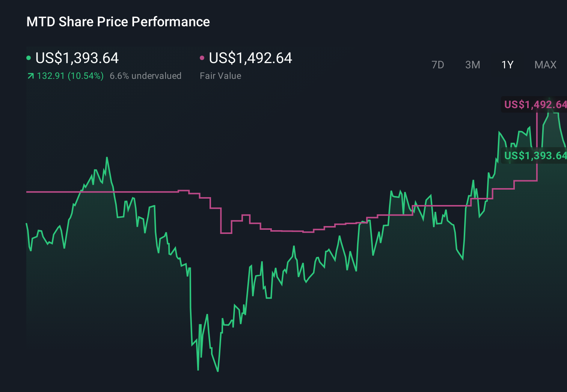Click the 6.6% undervalued label
This screenshot has height=392, width=567.
coord(145,75)
